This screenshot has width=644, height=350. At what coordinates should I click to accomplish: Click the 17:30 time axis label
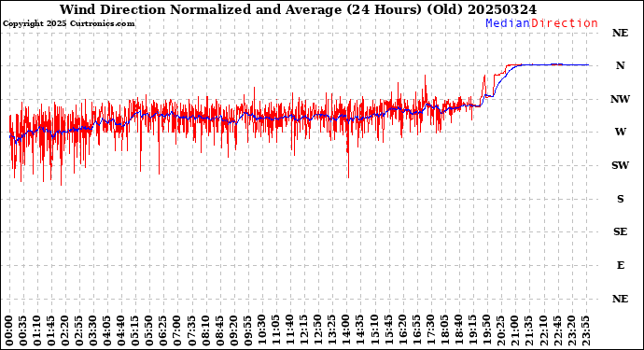(430, 331)
